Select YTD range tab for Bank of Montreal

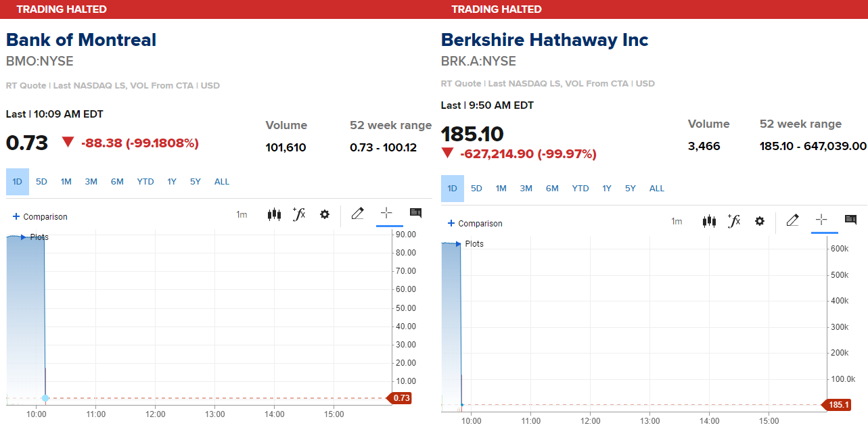[145, 182]
